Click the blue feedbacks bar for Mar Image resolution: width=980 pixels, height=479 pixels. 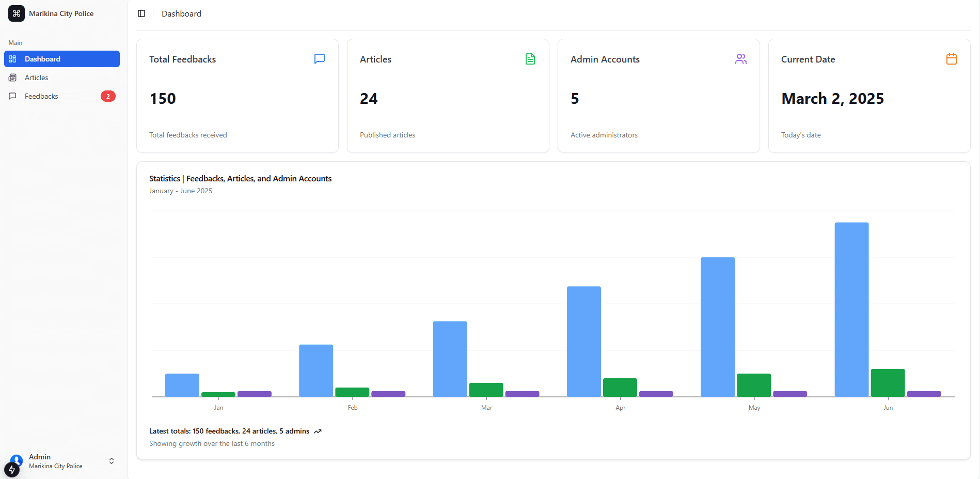tap(450, 359)
